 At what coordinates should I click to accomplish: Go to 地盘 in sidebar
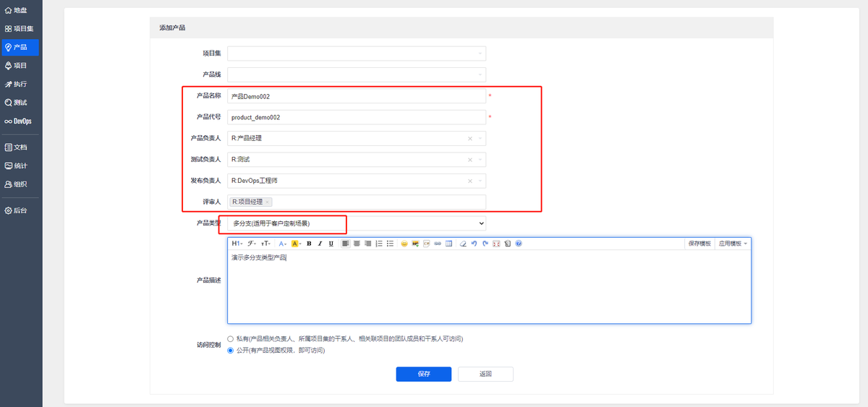tap(20, 10)
